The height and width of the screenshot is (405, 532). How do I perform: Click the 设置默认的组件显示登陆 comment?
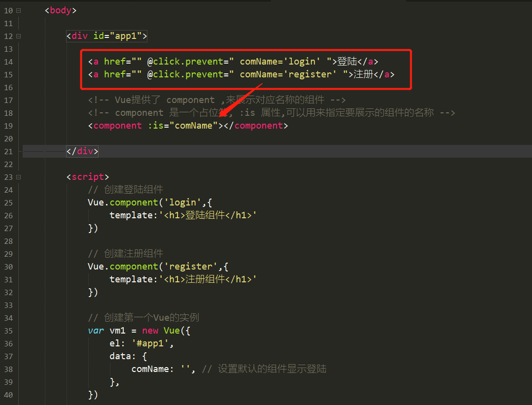(x=264, y=369)
